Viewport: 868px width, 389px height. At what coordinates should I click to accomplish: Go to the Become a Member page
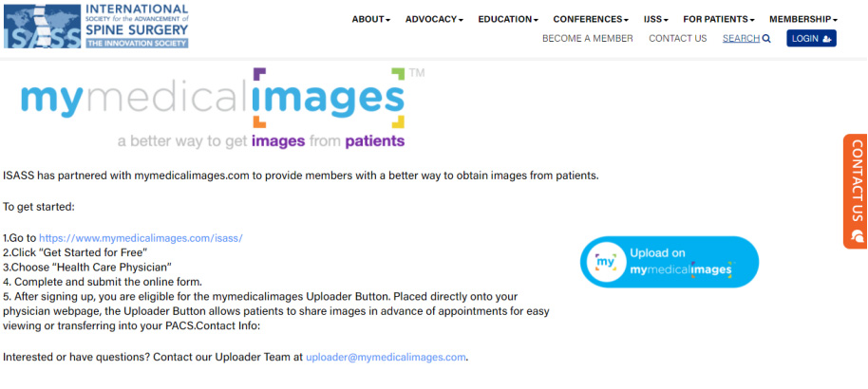tap(587, 39)
